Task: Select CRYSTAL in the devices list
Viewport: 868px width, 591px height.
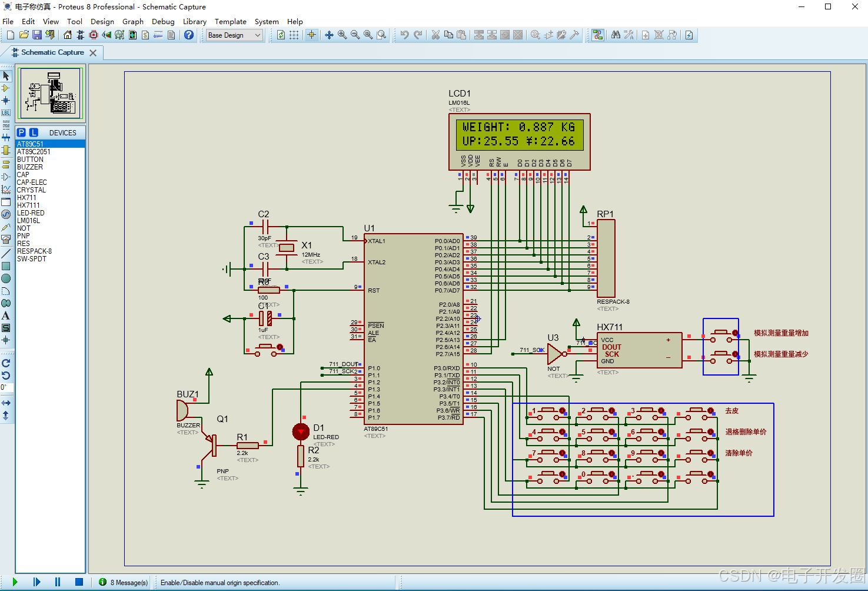Action: [50, 190]
